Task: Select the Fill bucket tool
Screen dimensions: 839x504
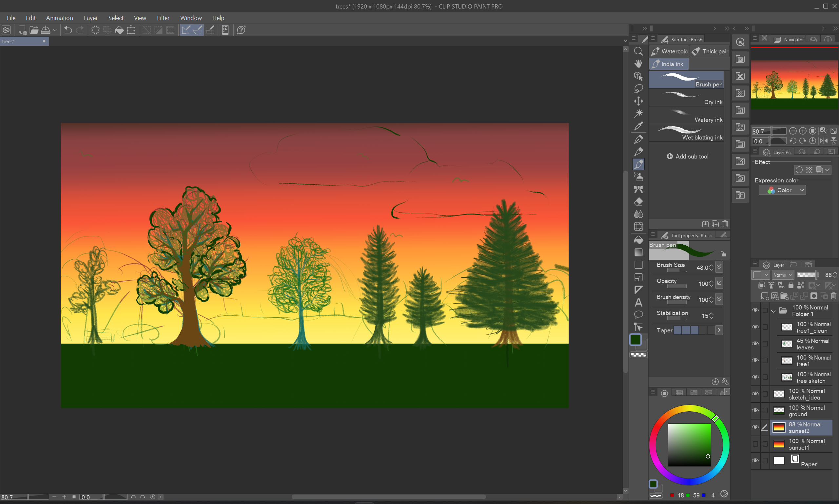Action: coord(639,240)
